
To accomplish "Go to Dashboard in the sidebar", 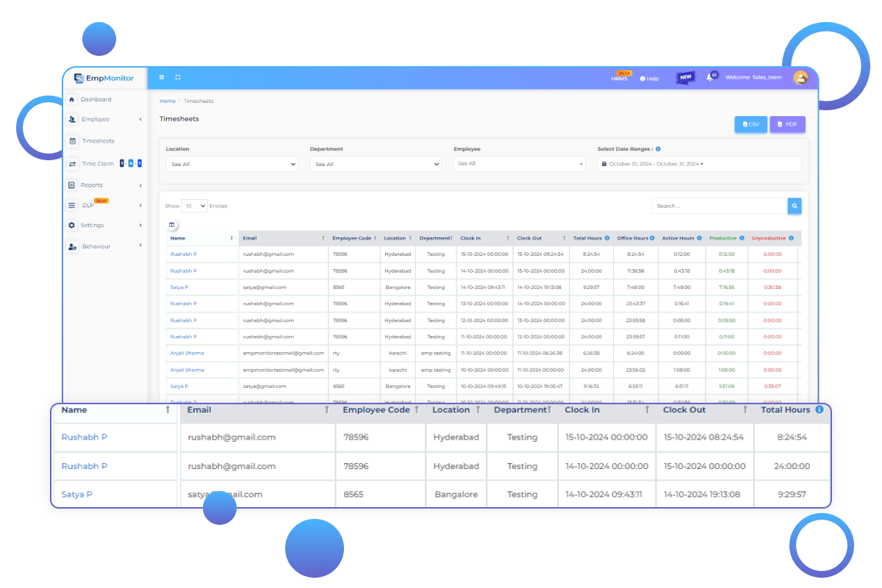I will (x=96, y=99).
